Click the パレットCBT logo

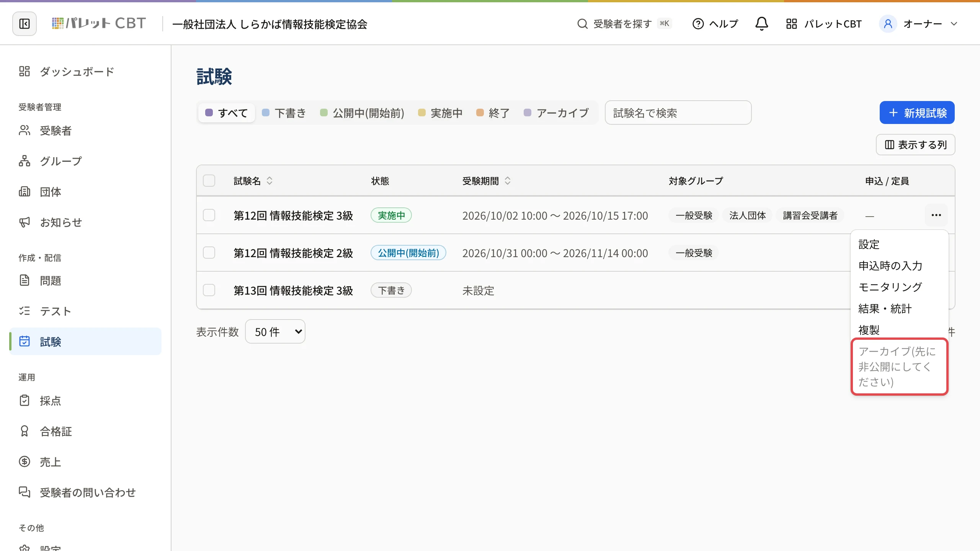click(99, 24)
